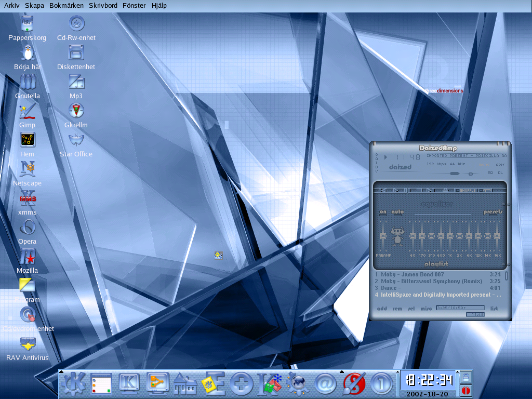Open playlist 'list' menu
Screen dimensions: 532x399
pos(494,309)
